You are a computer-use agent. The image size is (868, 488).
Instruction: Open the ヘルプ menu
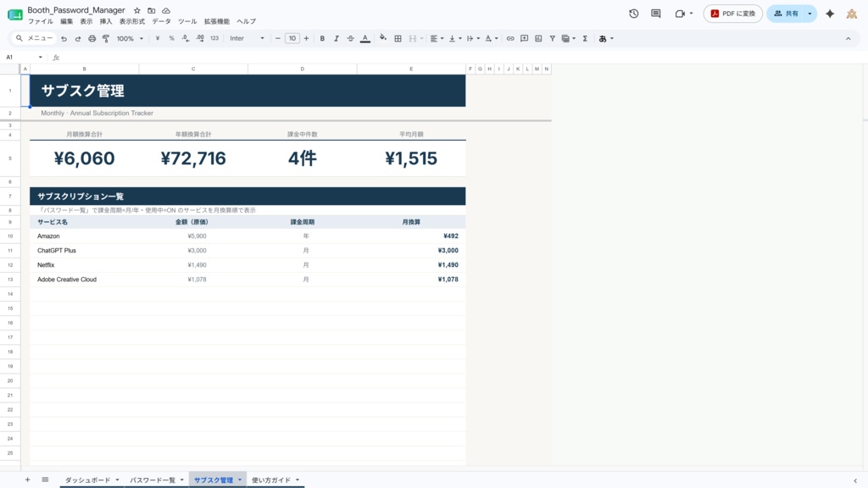tap(247, 21)
